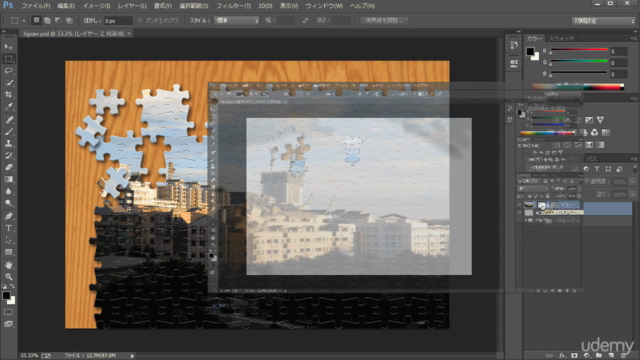640x360 pixels.
Task: Close the Jigsaw.psd document tab
Action: point(129,33)
